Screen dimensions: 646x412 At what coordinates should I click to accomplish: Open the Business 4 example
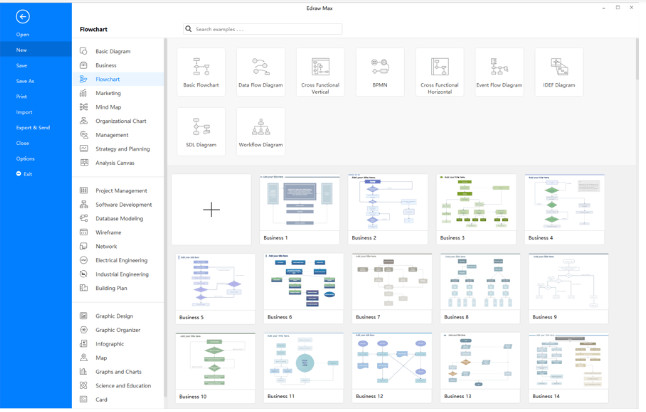[x=564, y=209]
